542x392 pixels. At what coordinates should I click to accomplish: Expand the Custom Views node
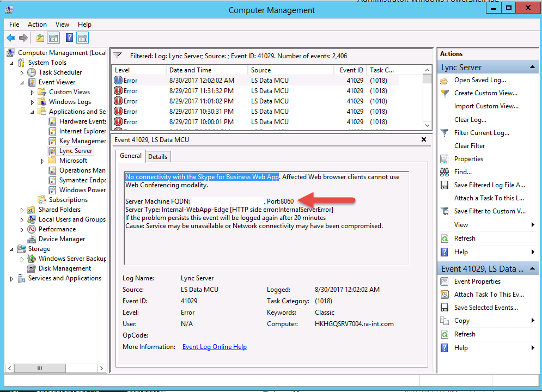(x=33, y=93)
